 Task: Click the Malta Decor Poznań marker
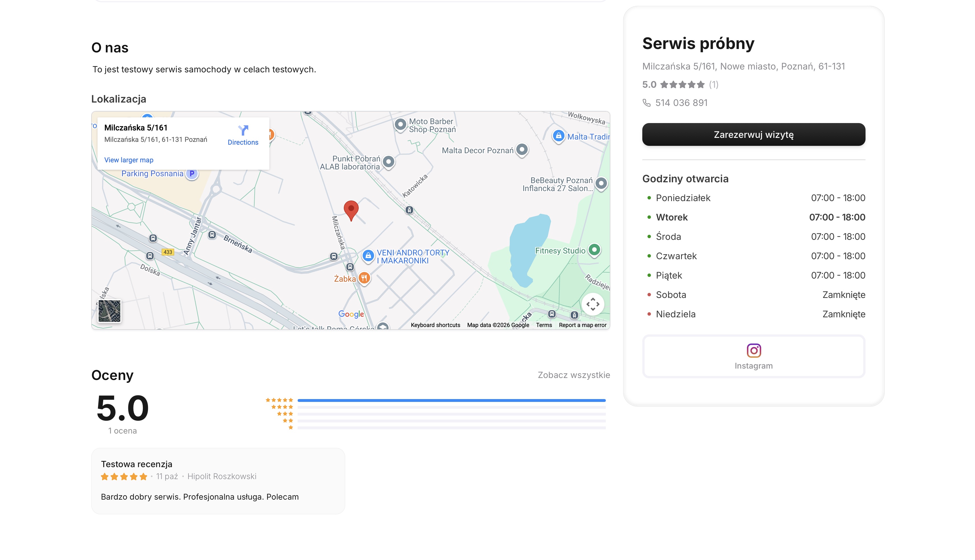tap(521, 150)
